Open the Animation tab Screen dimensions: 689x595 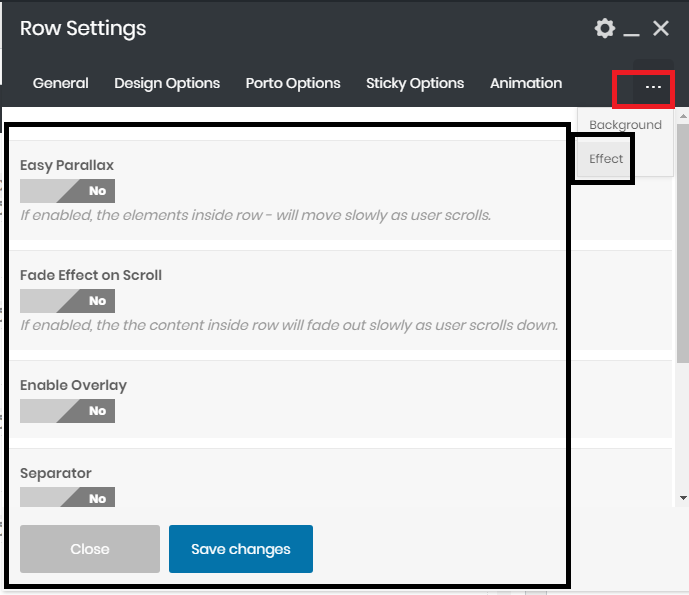[526, 83]
